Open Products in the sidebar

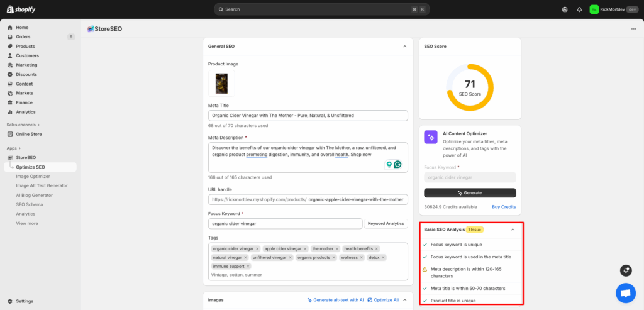pos(25,46)
